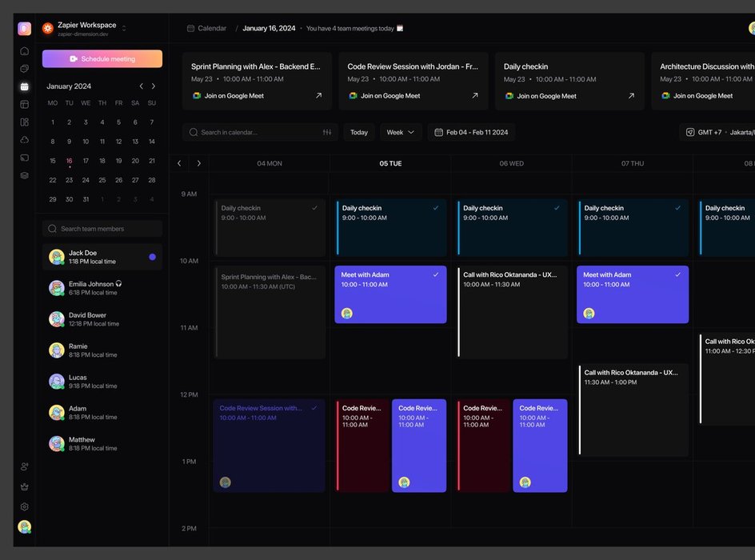Image resolution: width=755 pixels, height=560 pixels.
Task: Expand the Zapier Workspace switcher
Action: 124,29
